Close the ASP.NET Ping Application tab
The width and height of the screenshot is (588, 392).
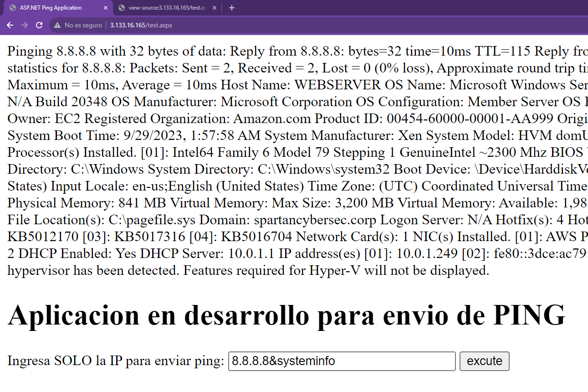(x=106, y=8)
